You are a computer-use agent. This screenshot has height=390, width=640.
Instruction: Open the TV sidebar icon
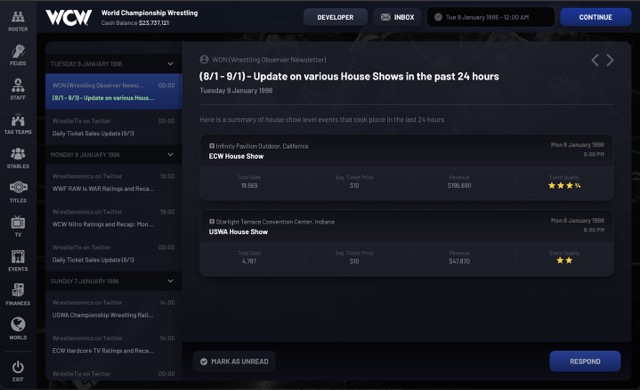click(18, 222)
